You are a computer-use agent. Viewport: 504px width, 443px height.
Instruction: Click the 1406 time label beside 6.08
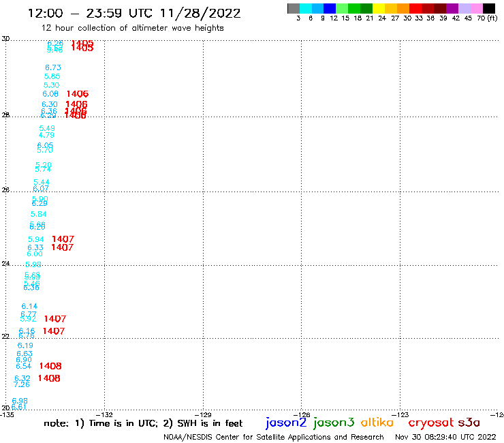tap(78, 94)
